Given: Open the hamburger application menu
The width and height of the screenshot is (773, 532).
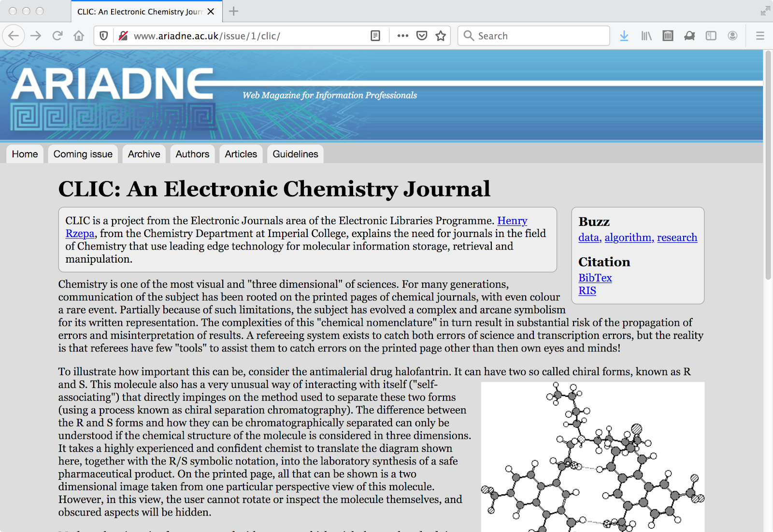Looking at the screenshot, I should 760,36.
